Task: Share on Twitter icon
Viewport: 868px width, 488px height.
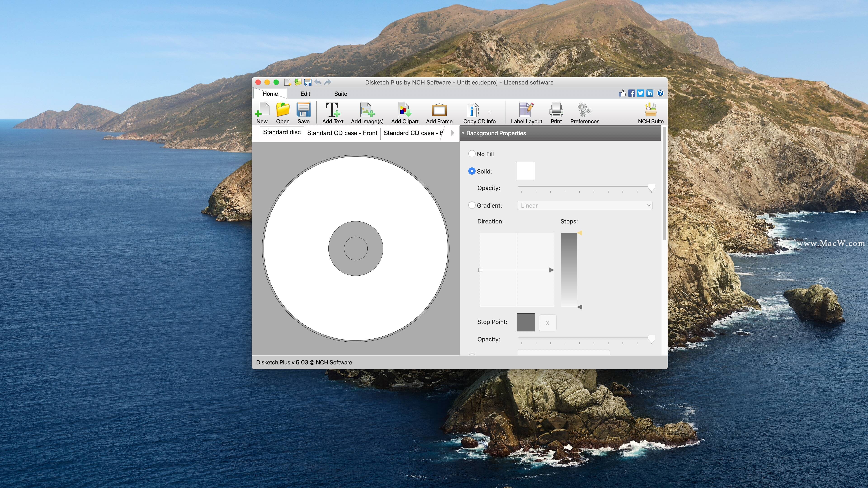Action: pyautogui.click(x=641, y=93)
